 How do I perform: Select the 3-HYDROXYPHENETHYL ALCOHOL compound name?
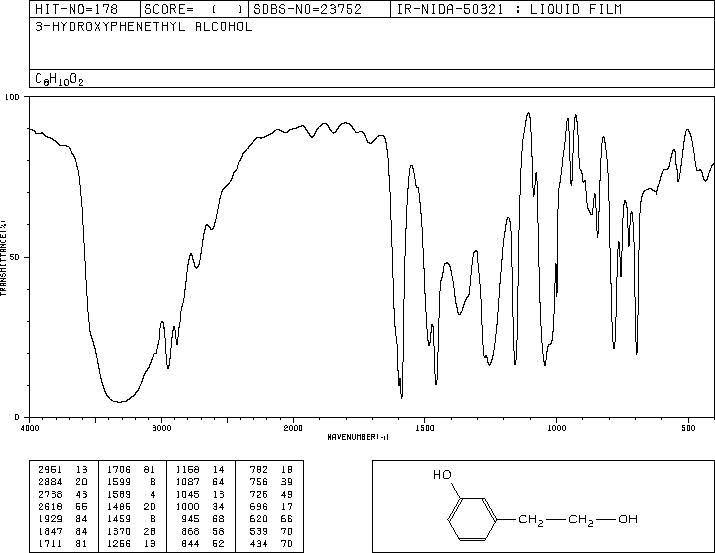pyautogui.click(x=144, y=27)
